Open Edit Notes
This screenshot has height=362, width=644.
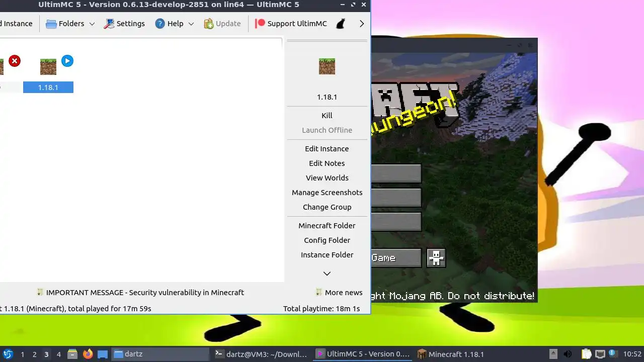click(327, 163)
